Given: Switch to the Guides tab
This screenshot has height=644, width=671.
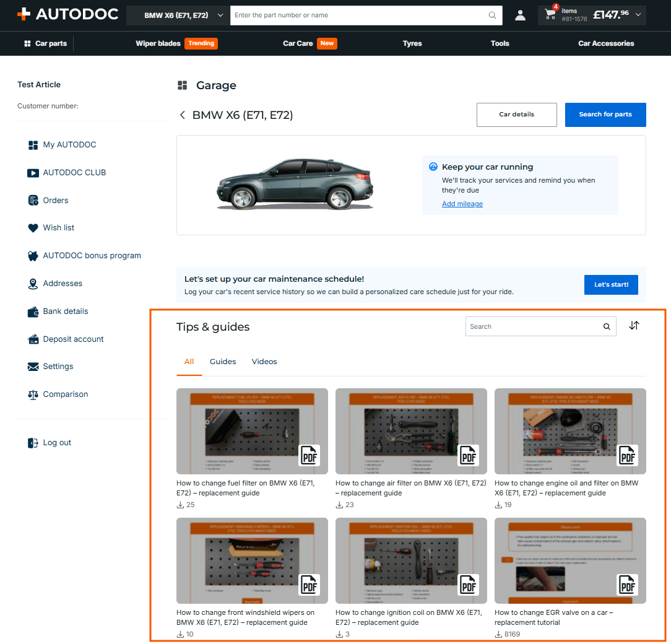Looking at the screenshot, I should pyautogui.click(x=222, y=362).
